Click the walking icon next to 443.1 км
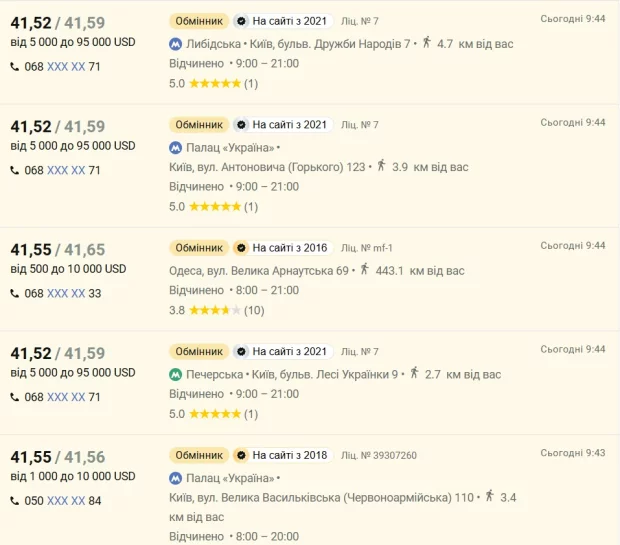620x545 pixels. (x=364, y=269)
